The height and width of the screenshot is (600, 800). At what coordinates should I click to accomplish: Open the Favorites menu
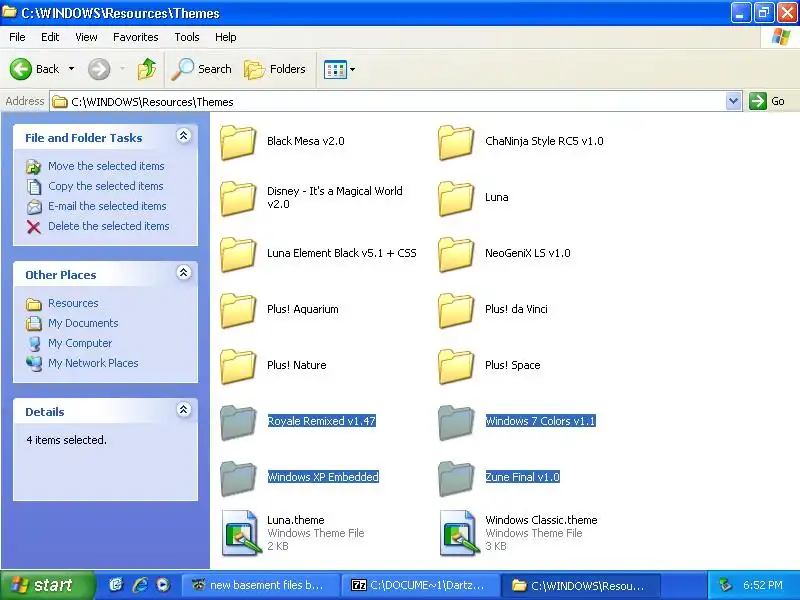tap(136, 37)
